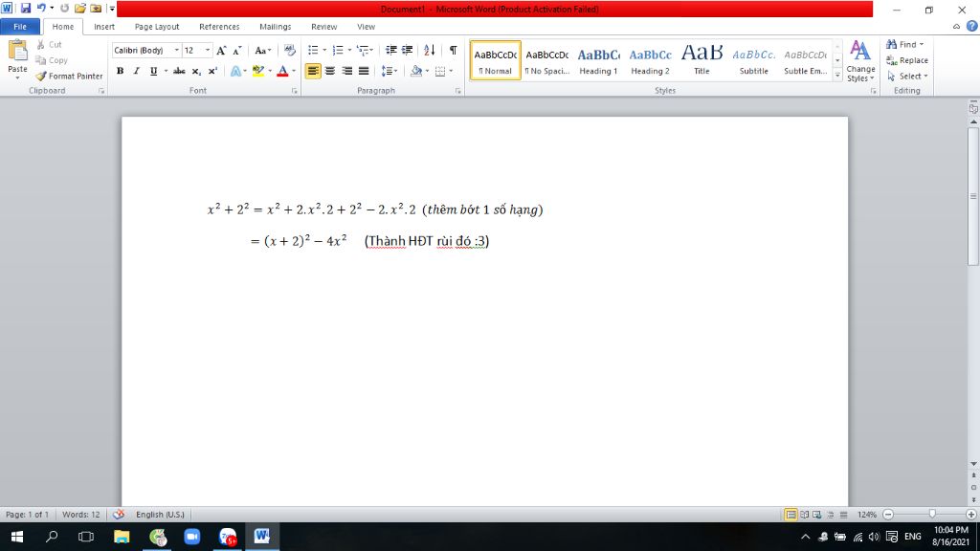Click the Superscript icon

point(212,71)
